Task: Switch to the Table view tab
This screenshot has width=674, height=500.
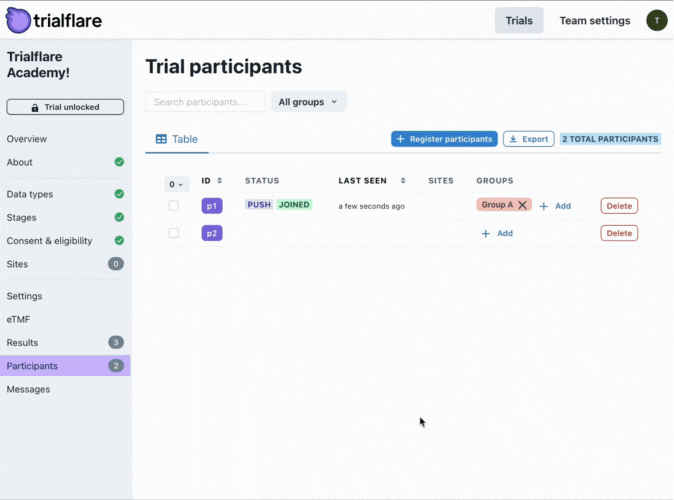Action: point(177,139)
